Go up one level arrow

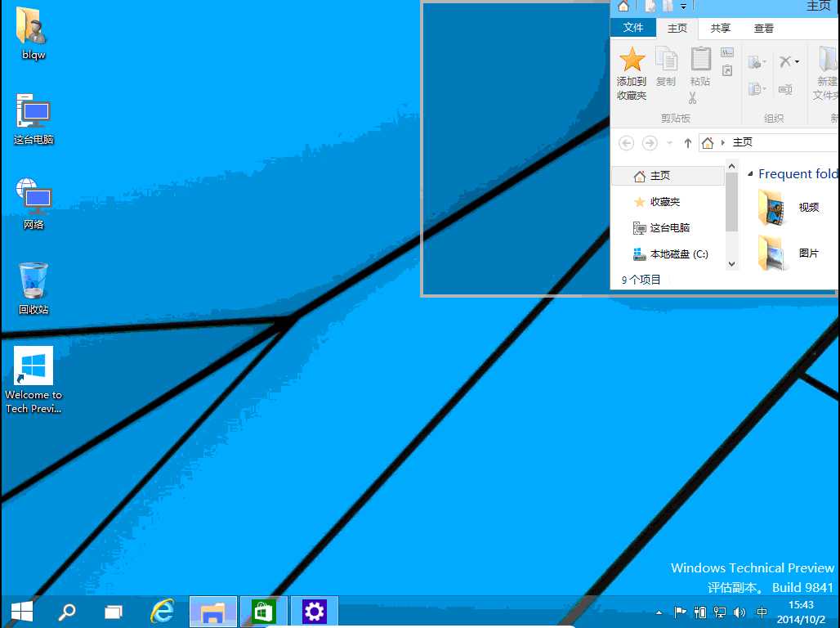(x=688, y=143)
